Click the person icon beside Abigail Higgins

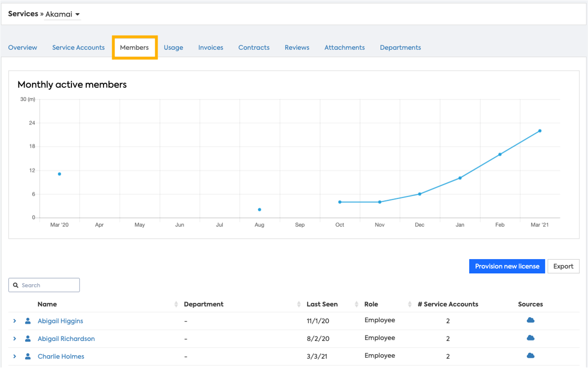pyautogui.click(x=28, y=321)
